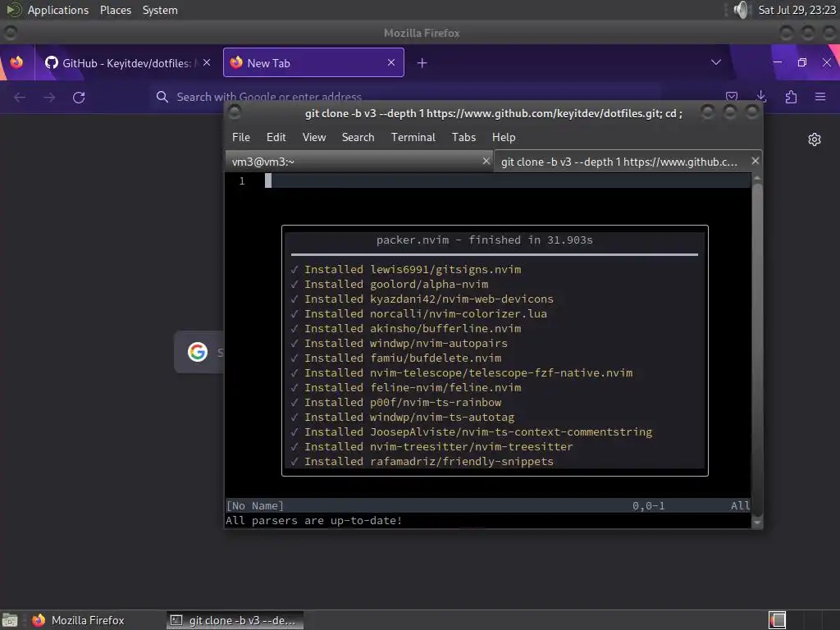
Task: Close the git clone terminal tab
Action: click(755, 161)
